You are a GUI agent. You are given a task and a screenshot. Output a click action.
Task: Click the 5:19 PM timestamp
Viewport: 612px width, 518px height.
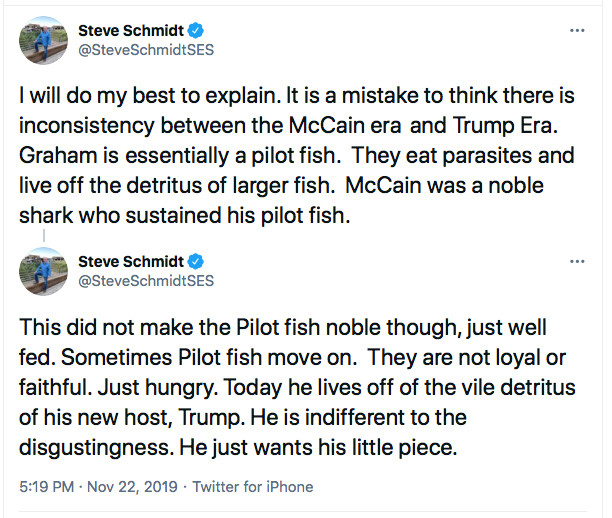[46, 487]
